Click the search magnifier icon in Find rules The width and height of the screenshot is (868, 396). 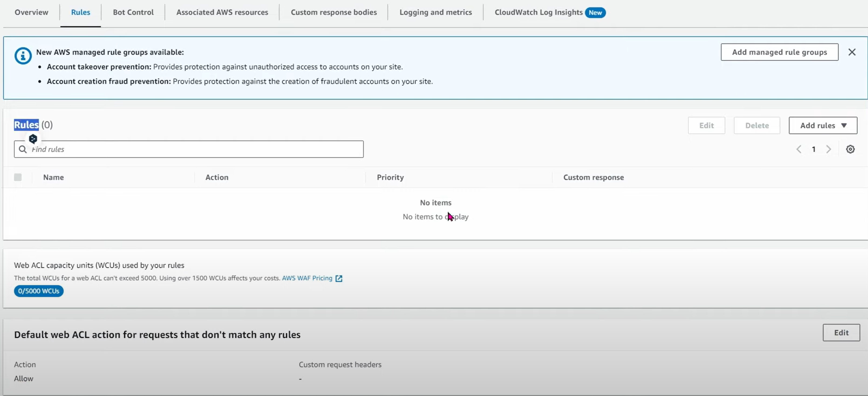pyautogui.click(x=23, y=149)
